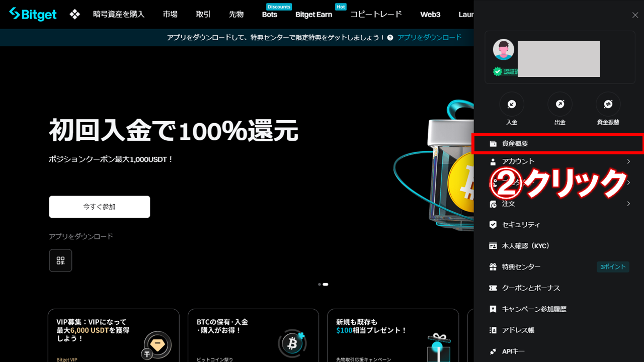This screenshot has height=362, width=644.
Task: Click the 今すぐ参加 button
Action: pos(99,206)
